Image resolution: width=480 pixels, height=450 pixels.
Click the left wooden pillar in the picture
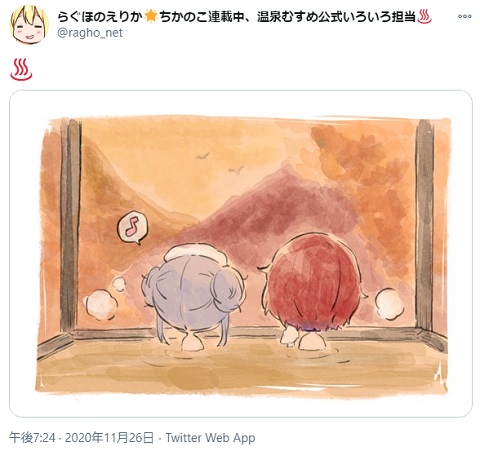pos(71,227)
